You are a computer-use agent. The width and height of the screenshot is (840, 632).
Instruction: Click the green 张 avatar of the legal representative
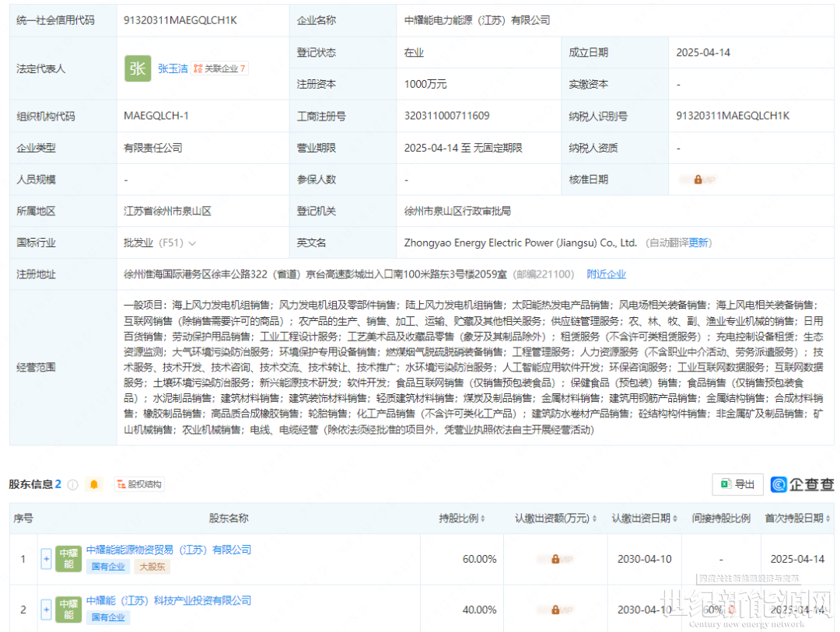point(138,68)
